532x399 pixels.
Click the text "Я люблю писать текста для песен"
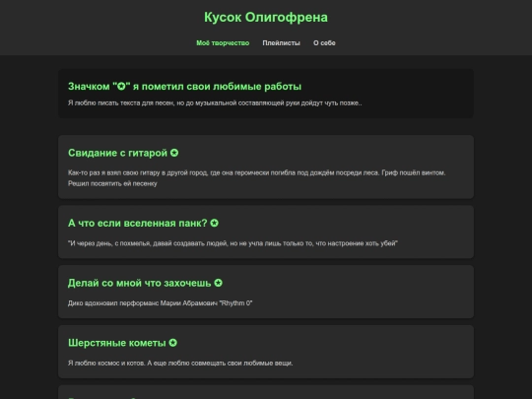121,103
